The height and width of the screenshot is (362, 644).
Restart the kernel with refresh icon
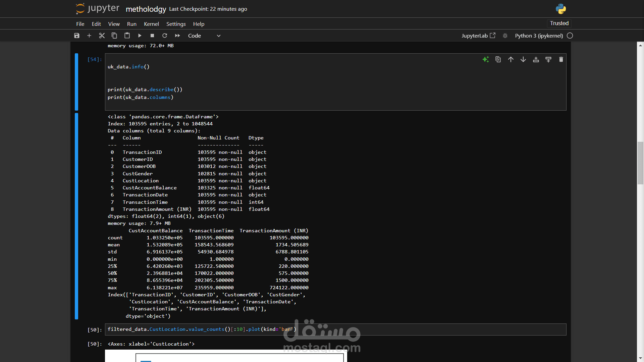pyautogui.click(x=165, y=36)
